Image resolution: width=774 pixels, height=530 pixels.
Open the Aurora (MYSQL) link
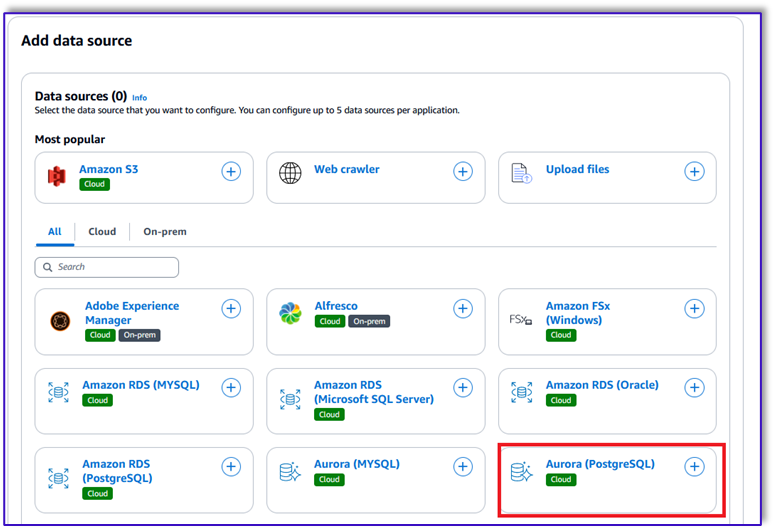pyautogui.click(x=357, y=464)
